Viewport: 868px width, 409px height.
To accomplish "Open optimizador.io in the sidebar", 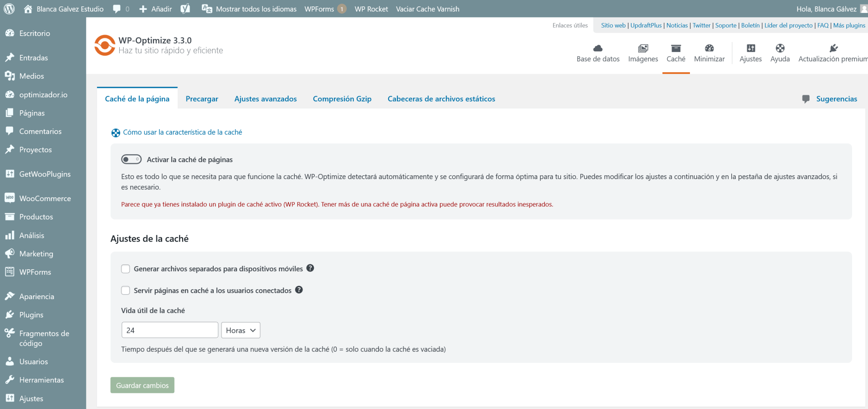I will (x=43, y=94).
